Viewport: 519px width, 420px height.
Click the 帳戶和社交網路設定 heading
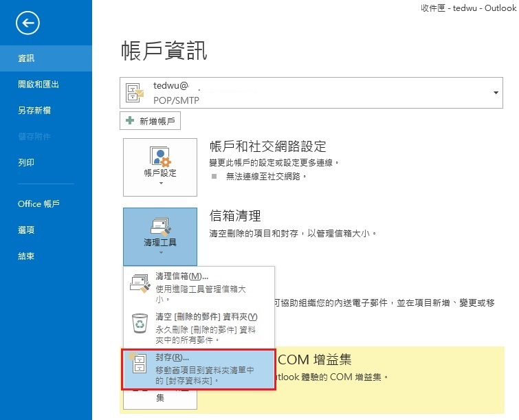pyautogui.click(x=268, y=146)
